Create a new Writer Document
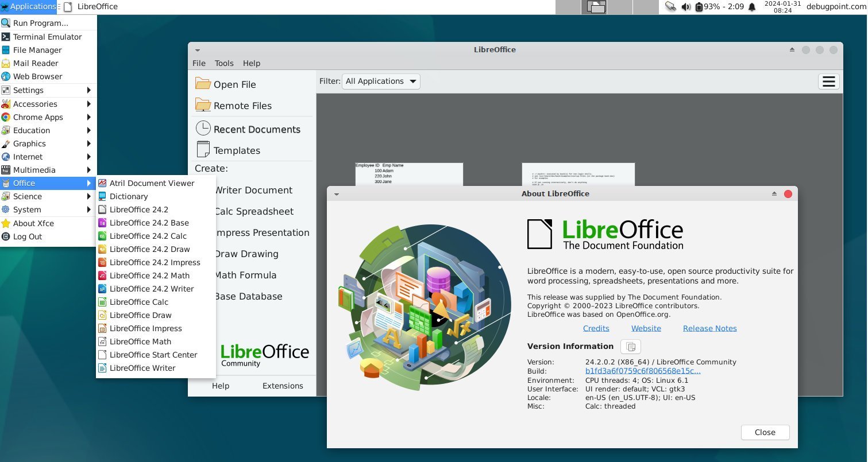The image size is (868, 462). (x=253, y=190)
